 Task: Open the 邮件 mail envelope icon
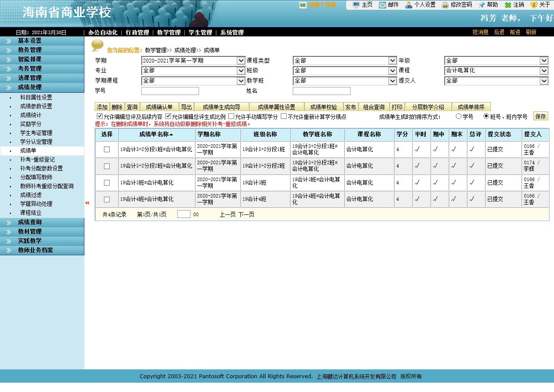[383, 5]
